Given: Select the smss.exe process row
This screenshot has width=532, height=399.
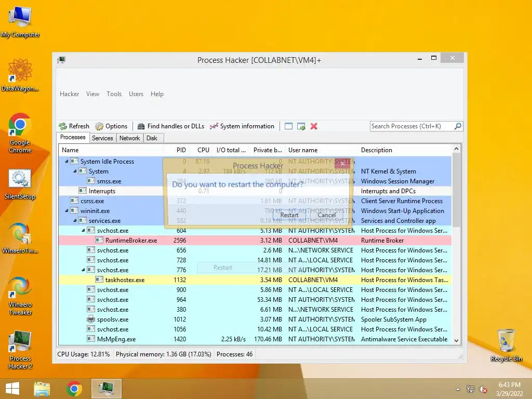Looking at the screenshot, I should [x=255, y=181].
